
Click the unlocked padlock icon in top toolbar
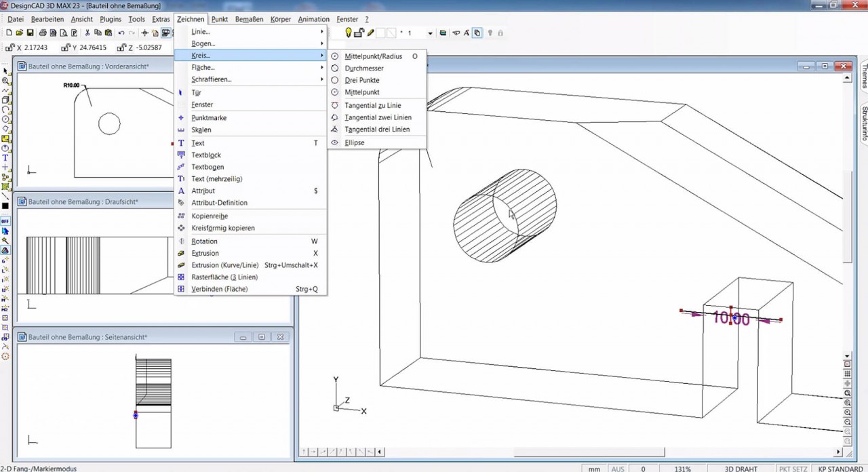point(357,32)
